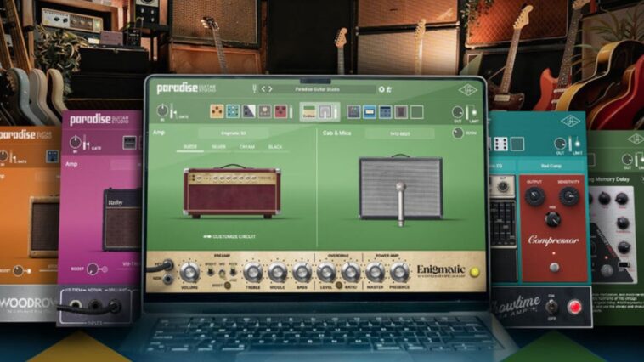Open the tuner in Paradise Guitar Studio

click(254, 88)
